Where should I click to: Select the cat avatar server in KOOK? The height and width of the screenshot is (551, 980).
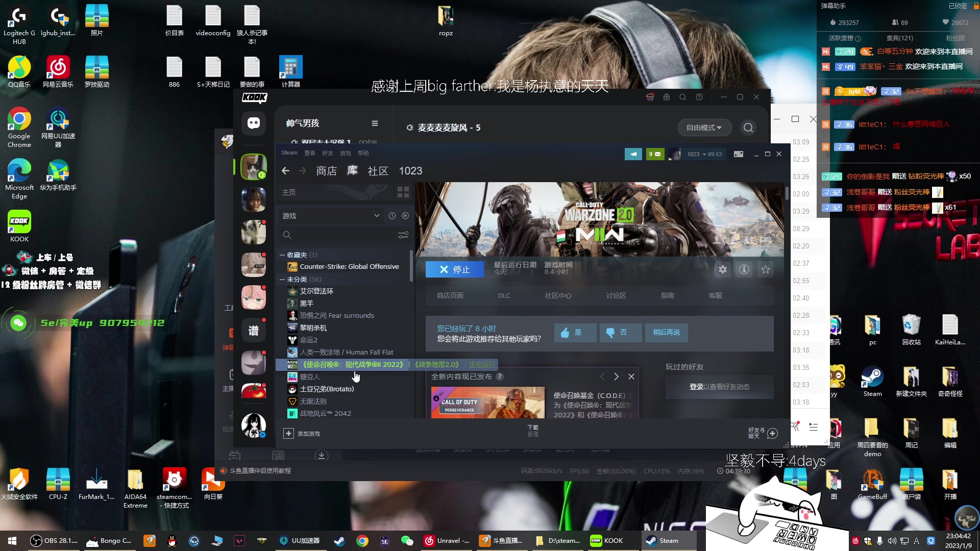click(x=254, y=167)
